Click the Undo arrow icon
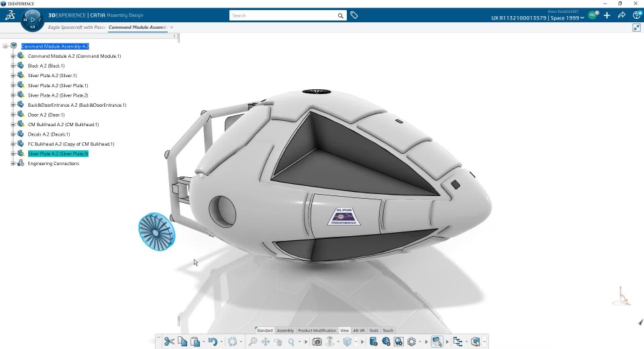 pyautogui.click(x=213, y=342)
